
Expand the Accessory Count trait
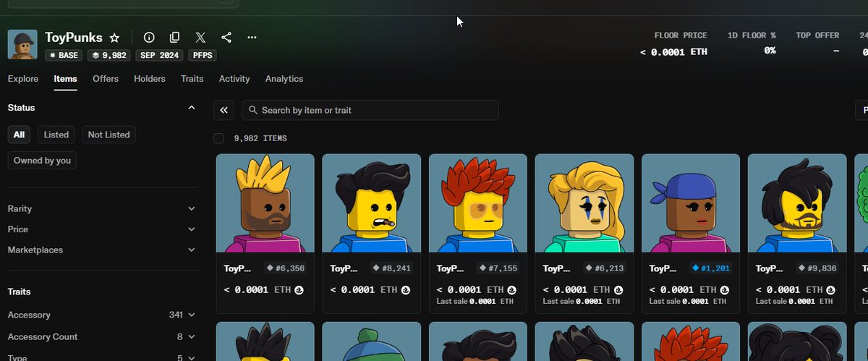(x=101, y=336)
